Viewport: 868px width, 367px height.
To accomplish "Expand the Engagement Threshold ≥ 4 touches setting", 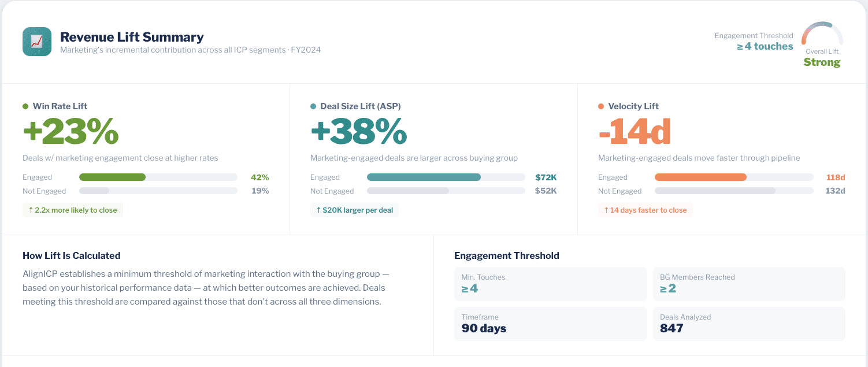I will tap(765, 46).
